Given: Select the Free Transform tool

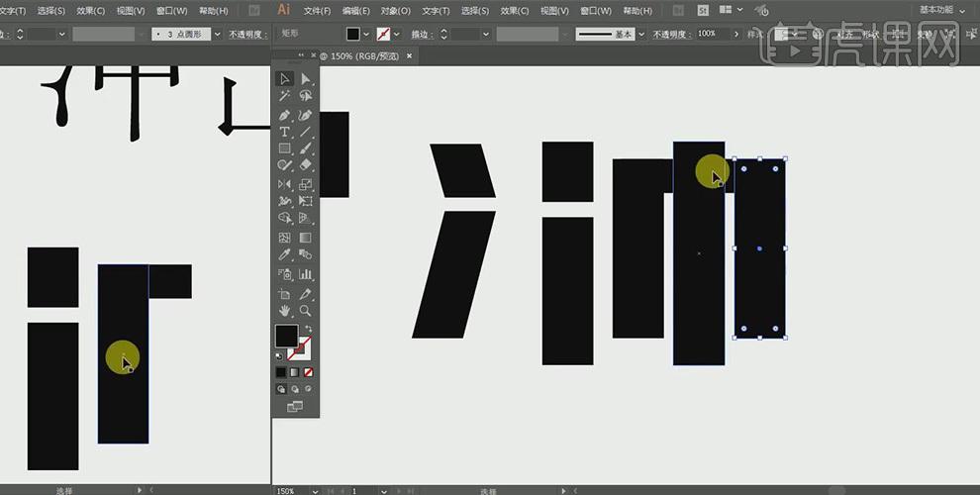Looking at the screenshot, I should pos(305,201).
